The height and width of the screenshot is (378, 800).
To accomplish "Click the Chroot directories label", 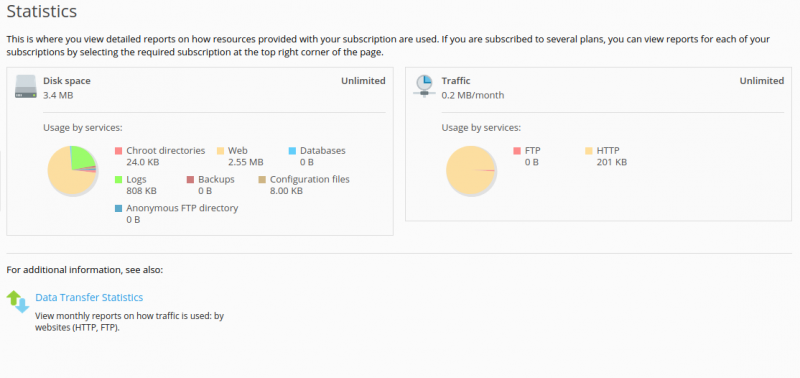I will click(x=166, y=151).
